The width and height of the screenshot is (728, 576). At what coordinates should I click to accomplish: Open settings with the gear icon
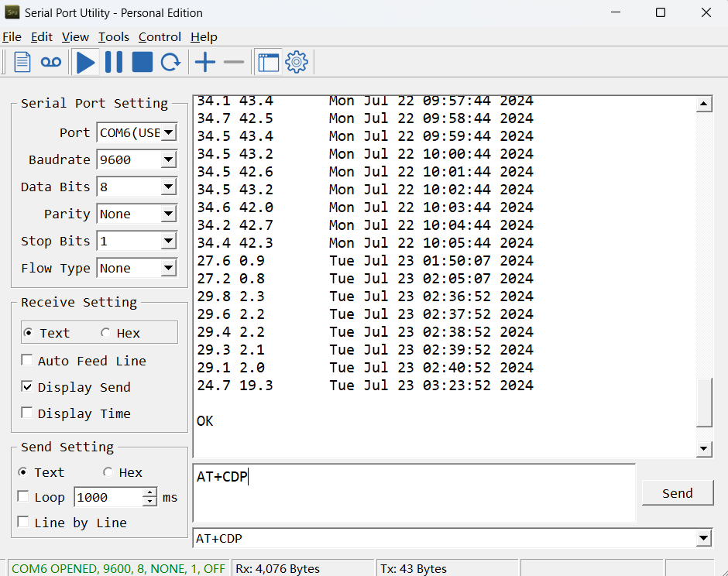click(x=297, y=62)
